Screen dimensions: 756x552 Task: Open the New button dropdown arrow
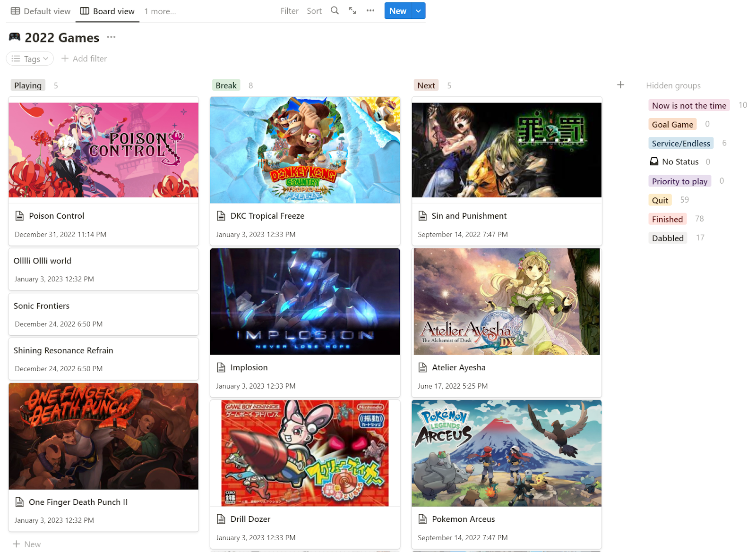coord(418,11)
